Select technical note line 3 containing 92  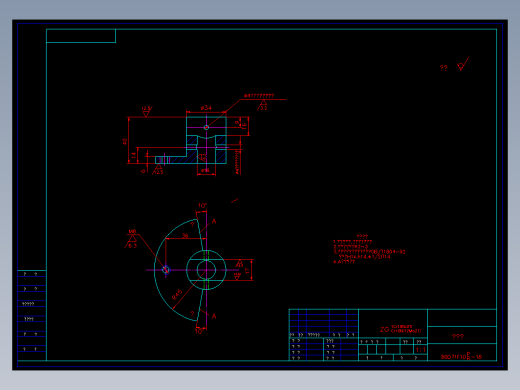pyautogui.click(x=369, y=252)
